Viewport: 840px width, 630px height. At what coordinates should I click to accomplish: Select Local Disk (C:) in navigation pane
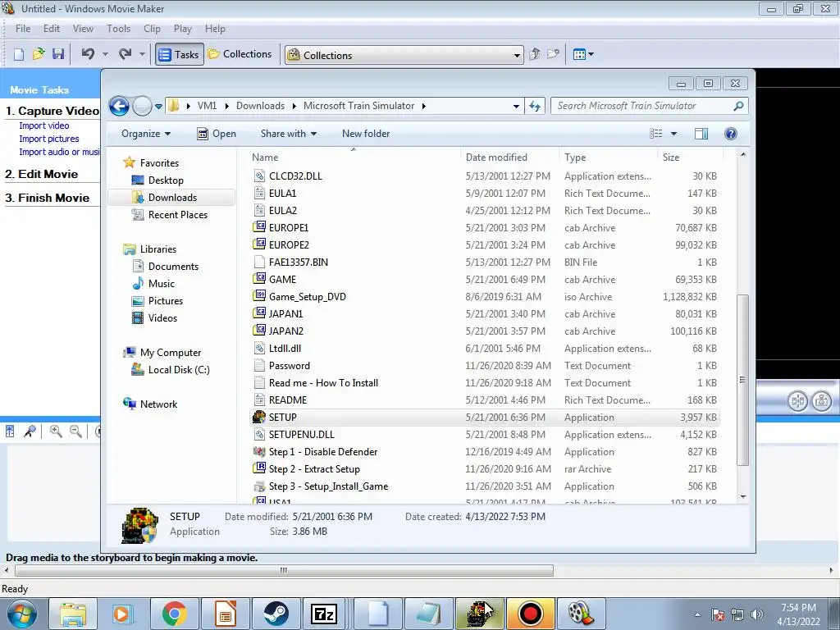179,370
